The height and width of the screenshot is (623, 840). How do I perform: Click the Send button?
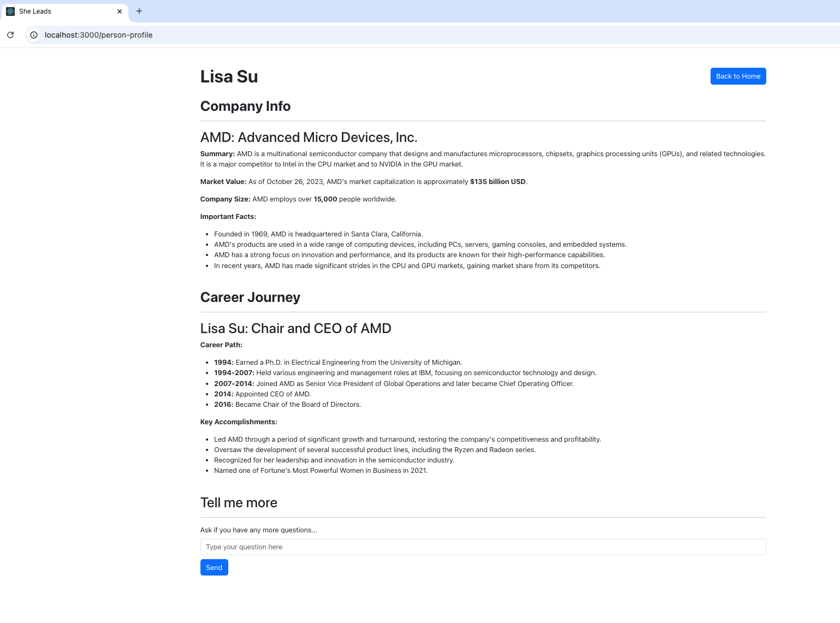tap(214, 567)
